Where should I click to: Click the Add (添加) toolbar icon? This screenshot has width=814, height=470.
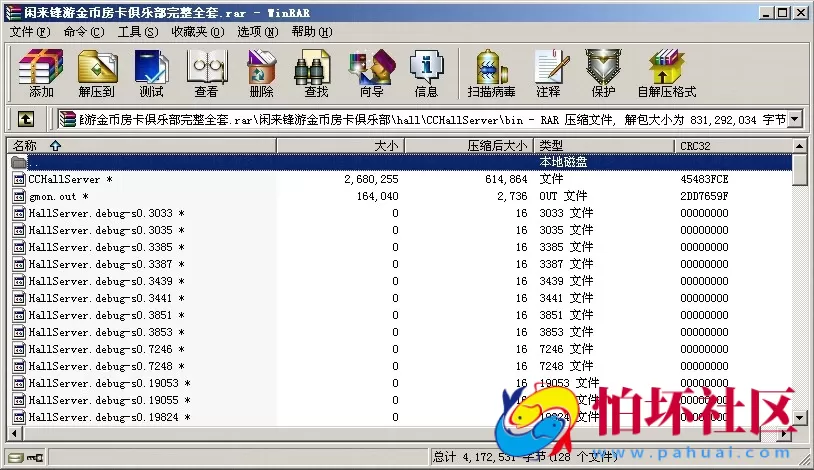coord(41,73)
